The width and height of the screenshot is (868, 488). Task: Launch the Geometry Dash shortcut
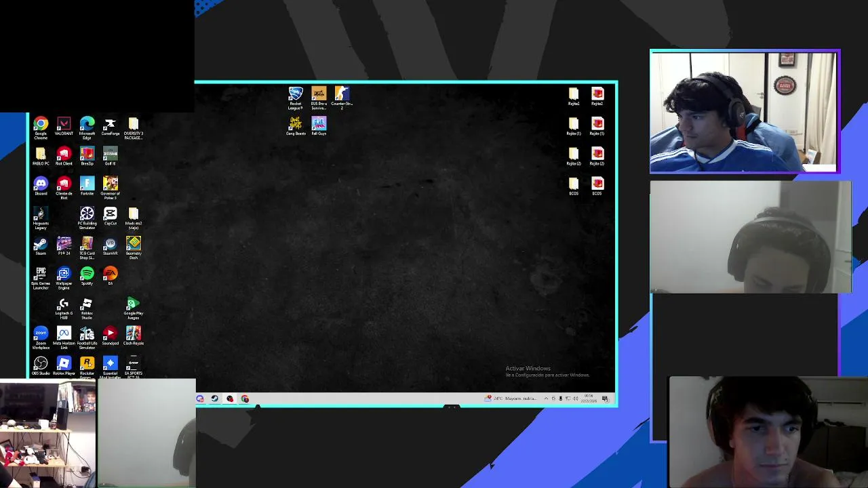click(133, 248)
